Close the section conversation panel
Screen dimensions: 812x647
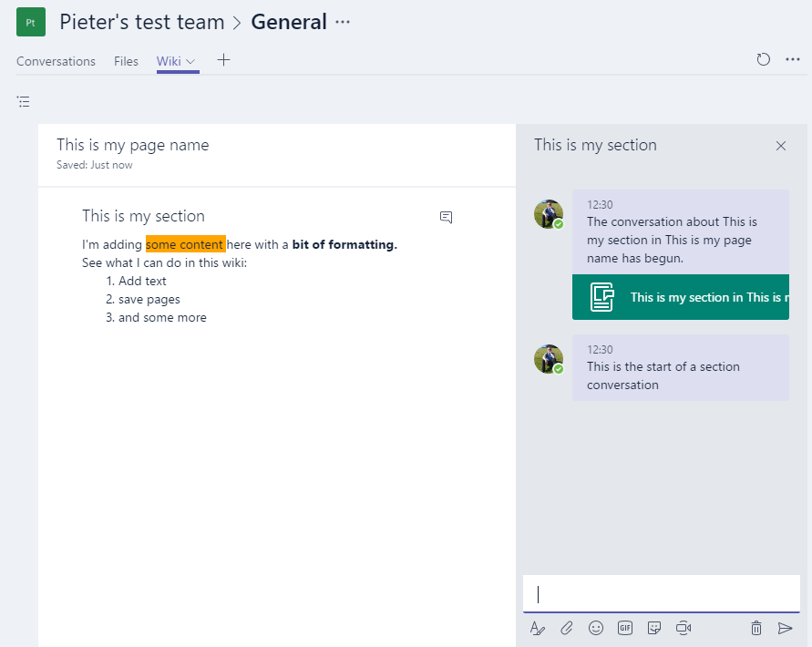click(x=781, y=146)
